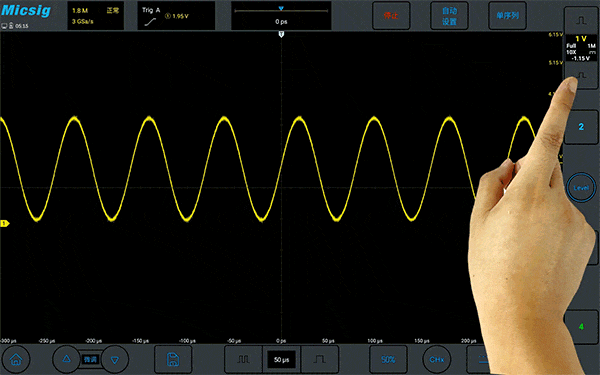Tap the 100 µs time axis label
Screen dimensions: 600x375
coord(375,341)
